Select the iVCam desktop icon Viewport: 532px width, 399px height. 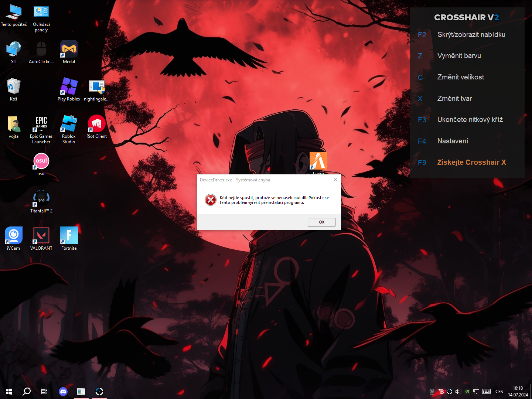(14, 239)
